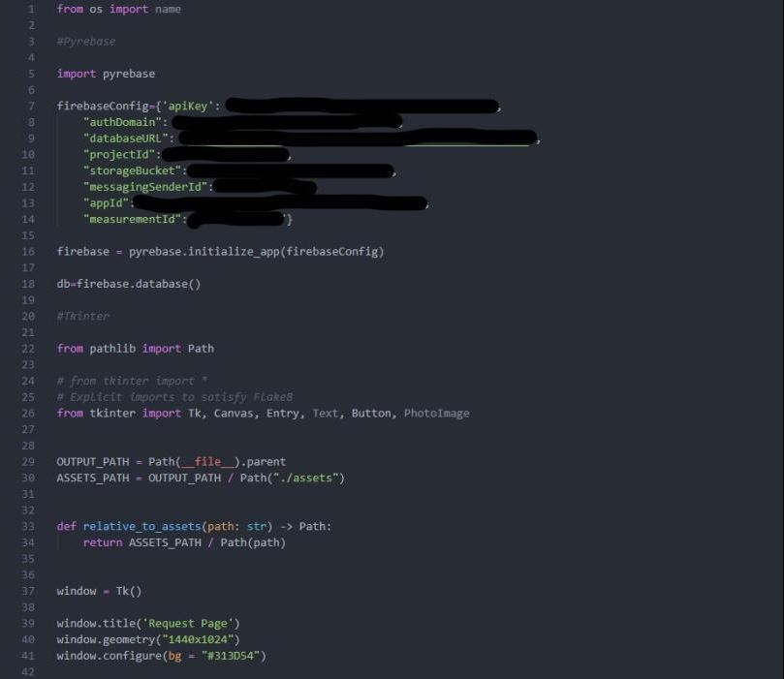Click the #Tkinter comment

point(83,317)
